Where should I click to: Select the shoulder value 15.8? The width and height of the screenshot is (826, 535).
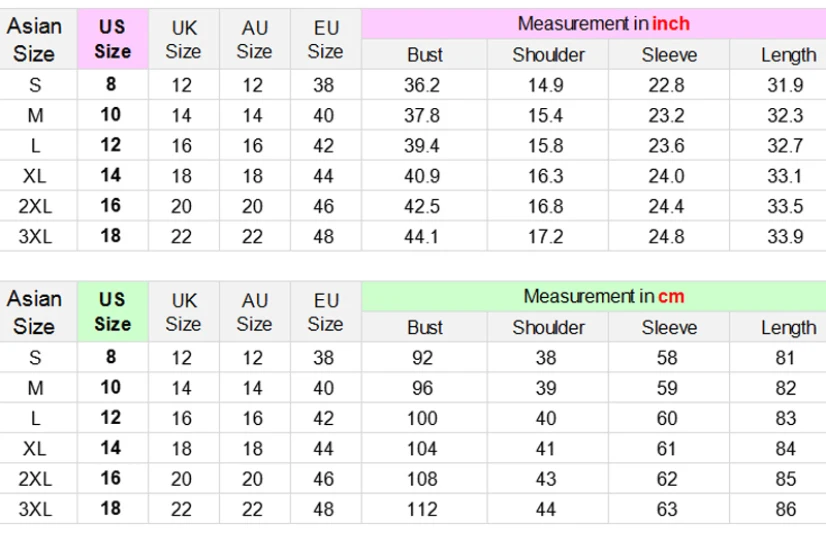click(x=545, y=146)
